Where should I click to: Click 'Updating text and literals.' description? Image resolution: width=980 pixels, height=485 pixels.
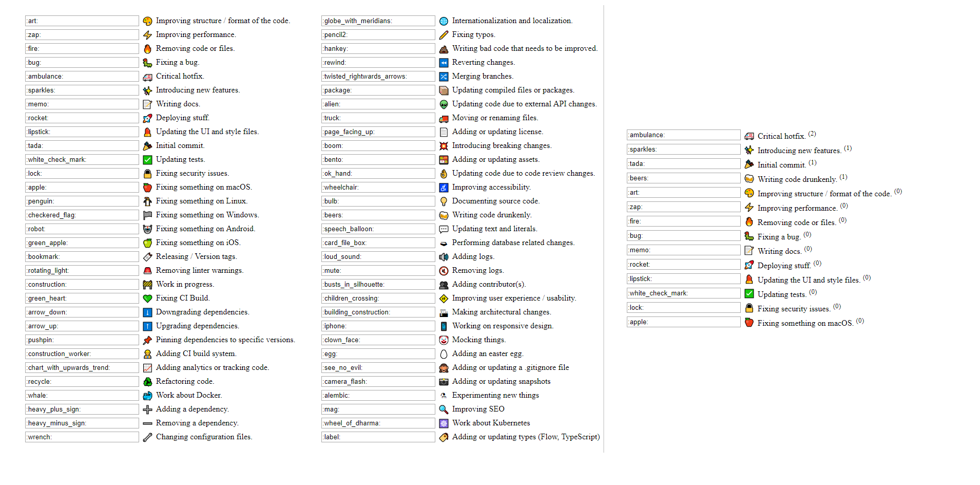tap(495, 229)
